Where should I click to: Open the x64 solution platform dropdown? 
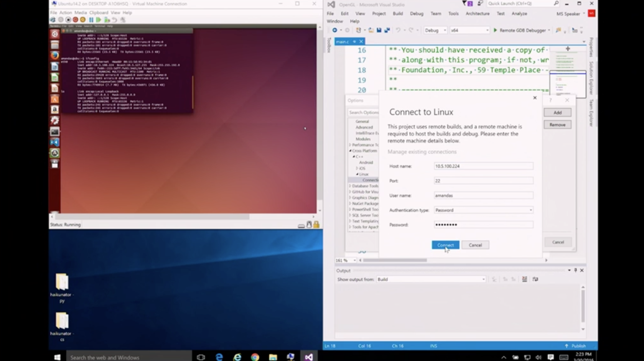pos(470,30)
